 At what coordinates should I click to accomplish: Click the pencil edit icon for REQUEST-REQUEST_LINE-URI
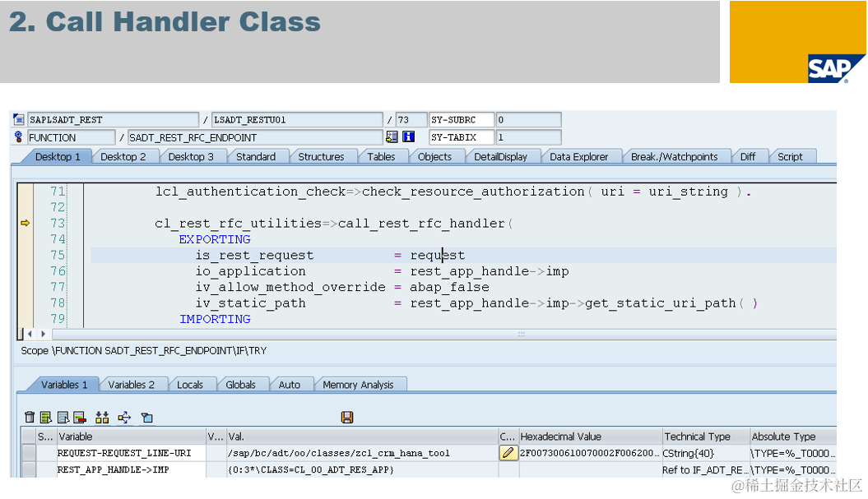[x=508, y=452]
